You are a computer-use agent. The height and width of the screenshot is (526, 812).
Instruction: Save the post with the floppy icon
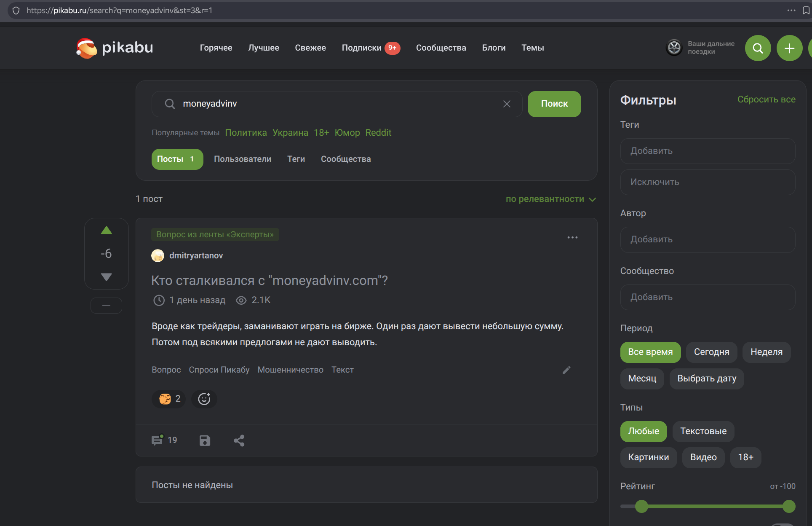tap(205, 440)
